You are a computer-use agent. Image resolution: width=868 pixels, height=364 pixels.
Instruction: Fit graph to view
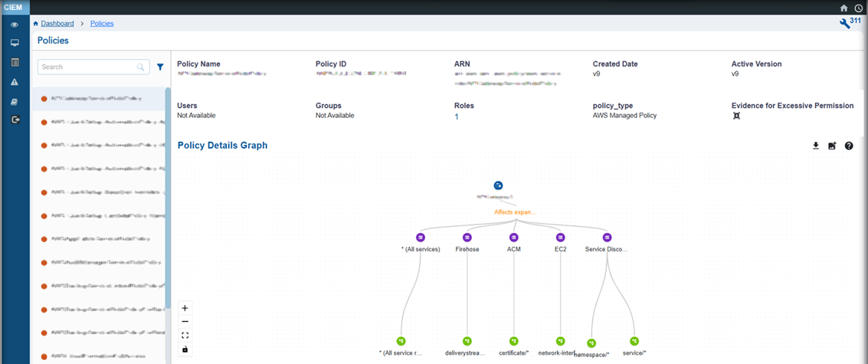point(185,336)
